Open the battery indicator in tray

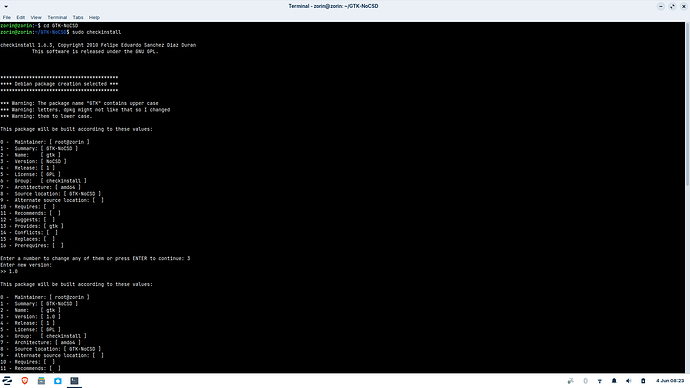(643, 381)
